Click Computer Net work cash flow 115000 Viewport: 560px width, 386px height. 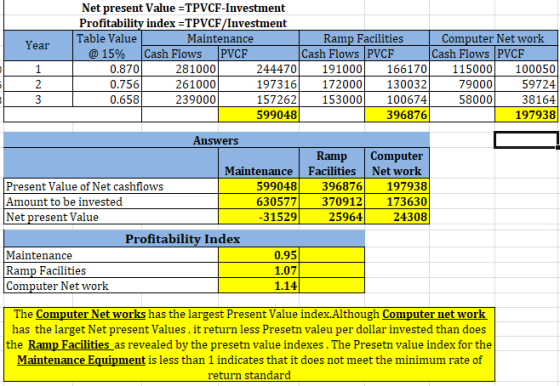[462, 69]
